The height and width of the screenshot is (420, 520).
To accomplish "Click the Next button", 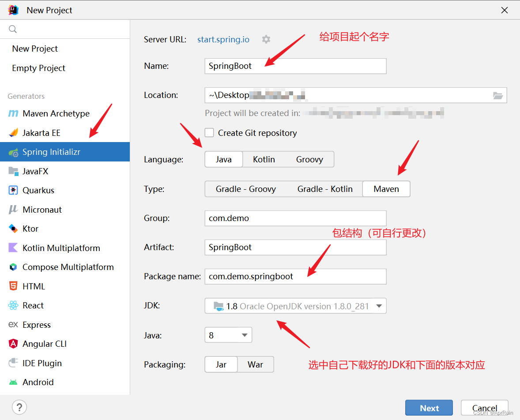I will click(429, 408).
